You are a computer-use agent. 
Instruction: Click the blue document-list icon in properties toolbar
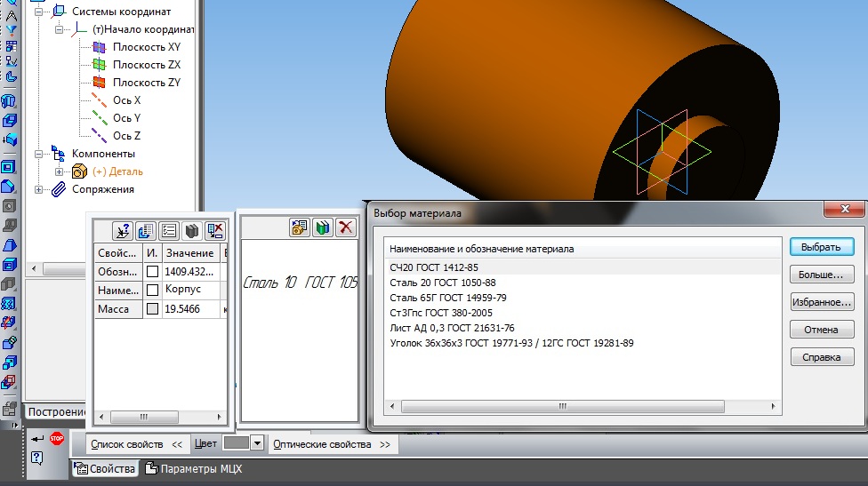[146, 230]
